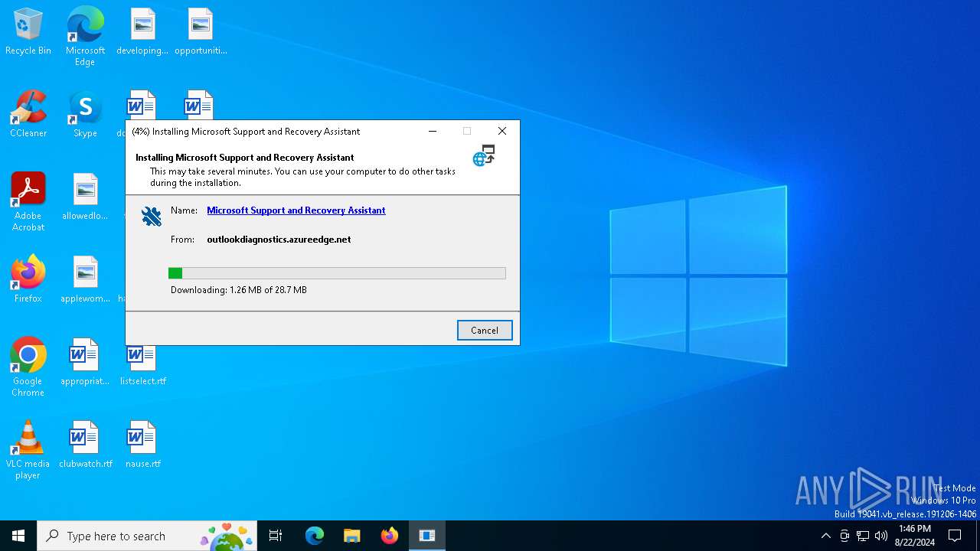
Task: Click the installer title bar text
Action: pyautogui.click(x=246, y=132)
